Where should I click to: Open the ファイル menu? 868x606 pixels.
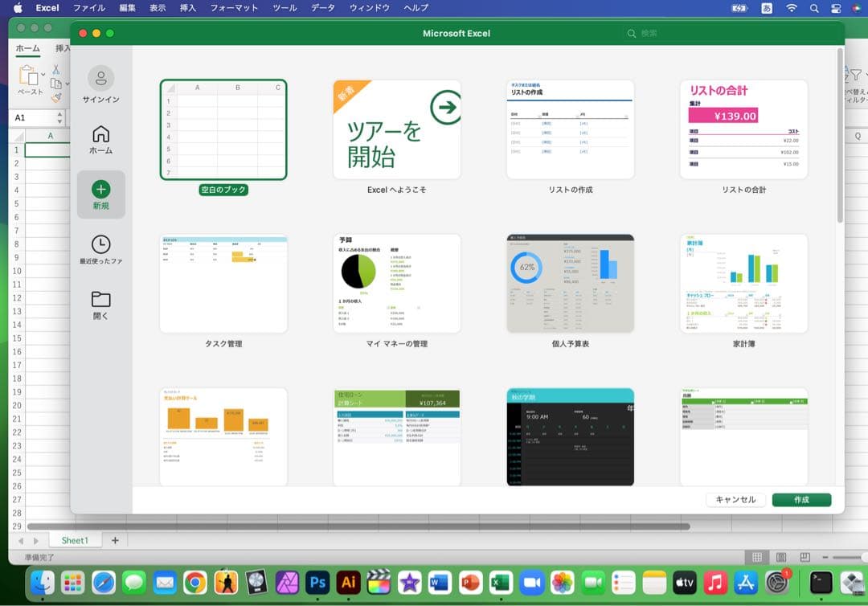coord(88,8)
